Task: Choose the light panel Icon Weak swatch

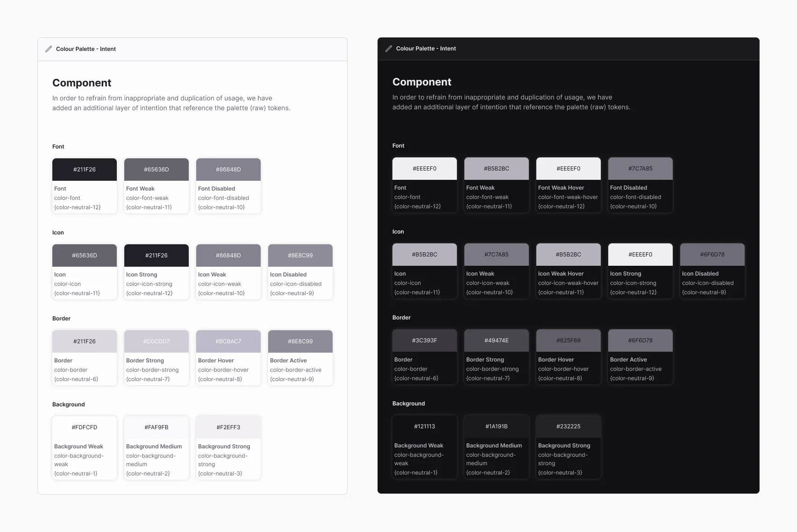Action: coord(228,255)
